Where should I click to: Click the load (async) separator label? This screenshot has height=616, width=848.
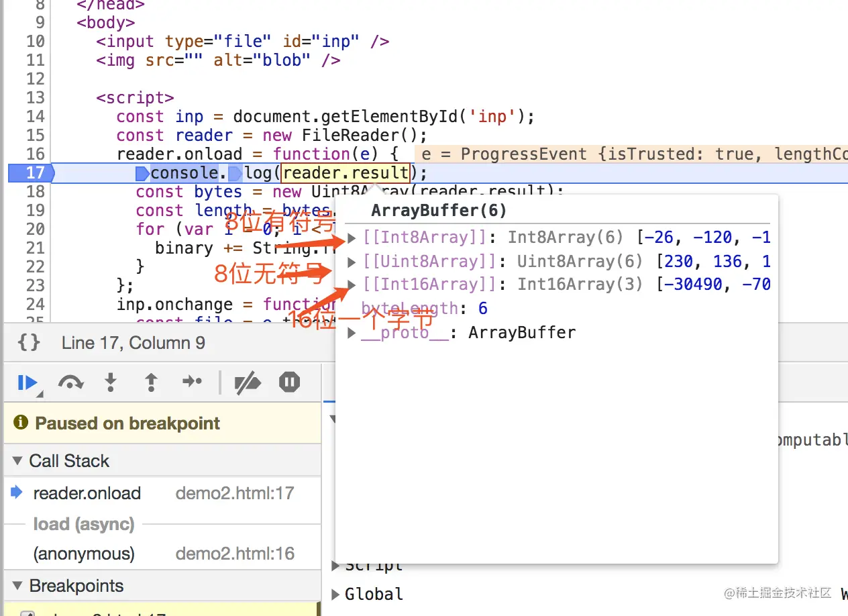click(x=84, y=524)
